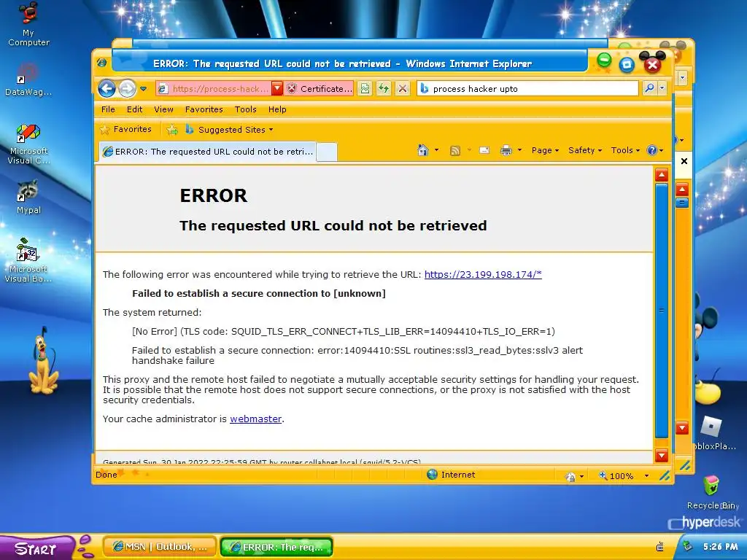Screen dimensions: 747x560
Task: Open the Recycle Bin
Action: [712, 492]
